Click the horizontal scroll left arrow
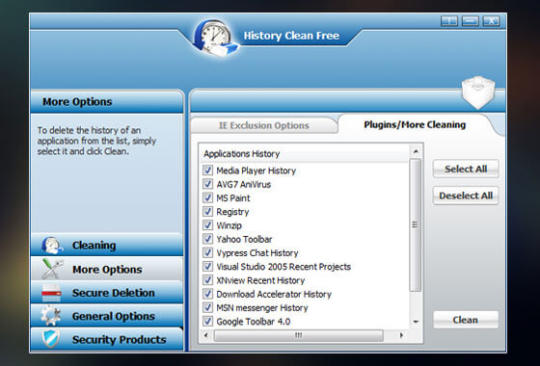 pyautogui.click(x=206, y=335)
